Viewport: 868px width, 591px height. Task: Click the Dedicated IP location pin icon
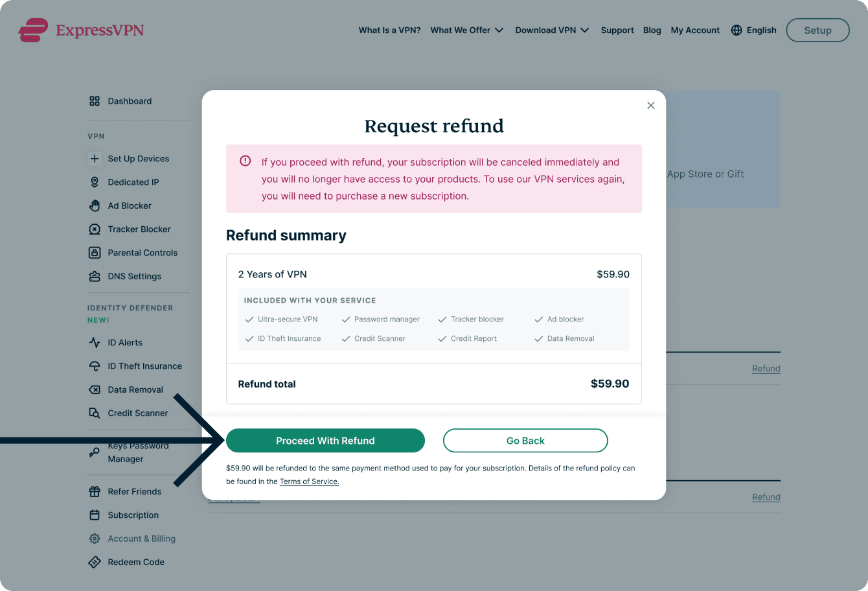click(x=95, y=182)
